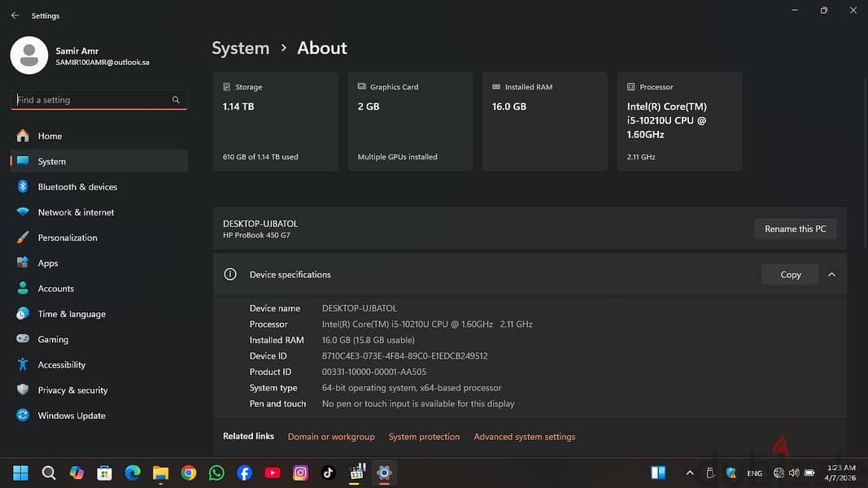Open System protection link
868x488 pixels.
point(424,437)
